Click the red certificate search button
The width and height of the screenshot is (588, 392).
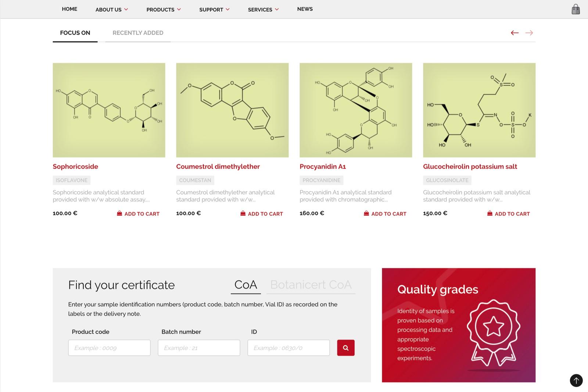pos(346,348)
